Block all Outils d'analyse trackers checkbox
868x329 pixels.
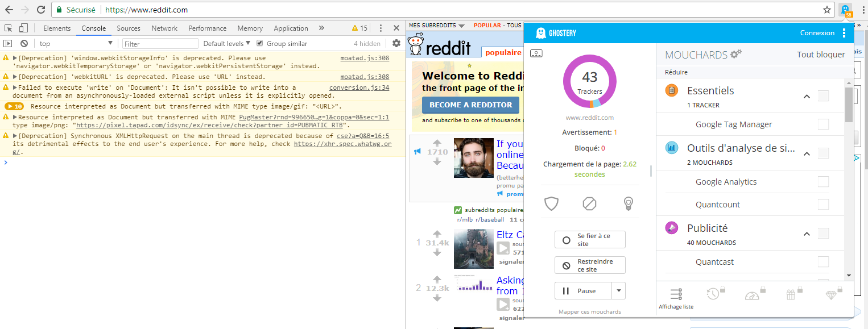pos(823,153)
